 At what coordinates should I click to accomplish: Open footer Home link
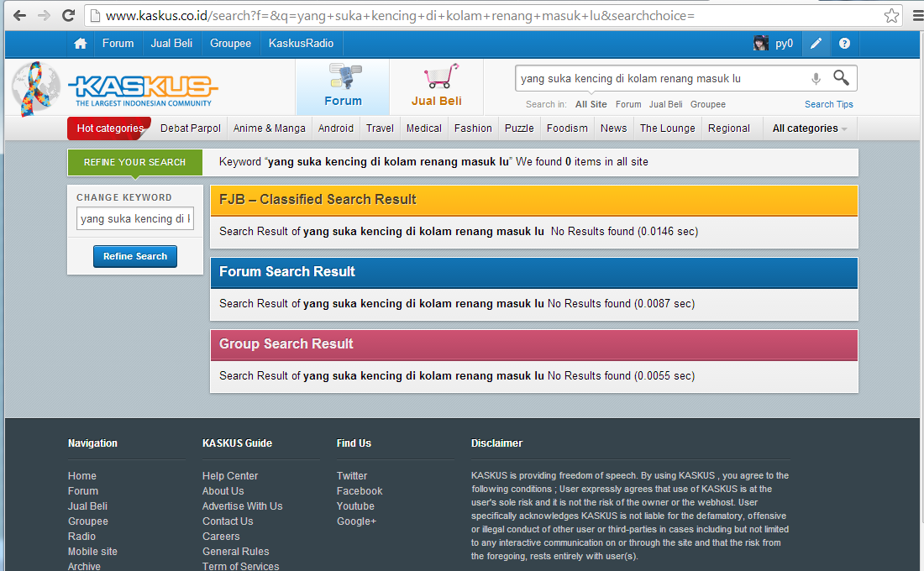point(82,475)
